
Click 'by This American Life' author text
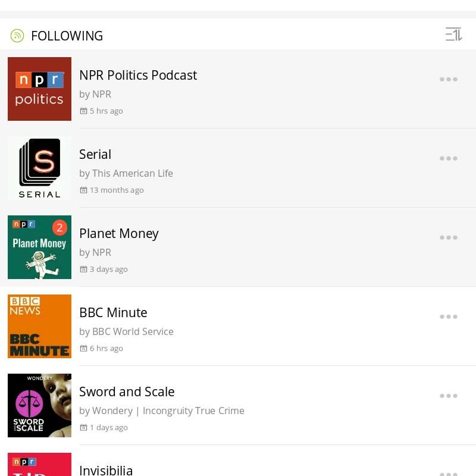point(126,173)
